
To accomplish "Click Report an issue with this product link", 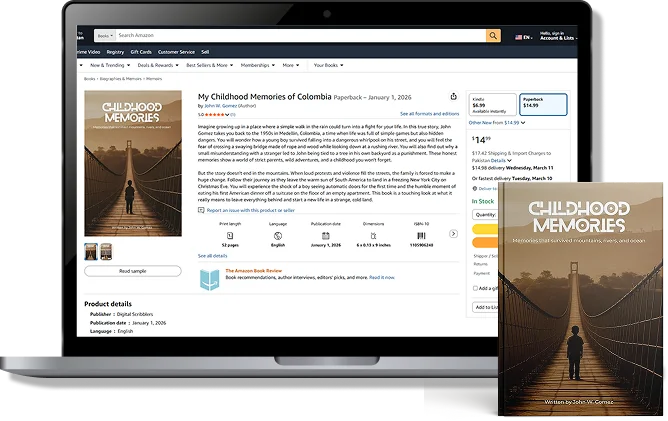I will 250,210.
